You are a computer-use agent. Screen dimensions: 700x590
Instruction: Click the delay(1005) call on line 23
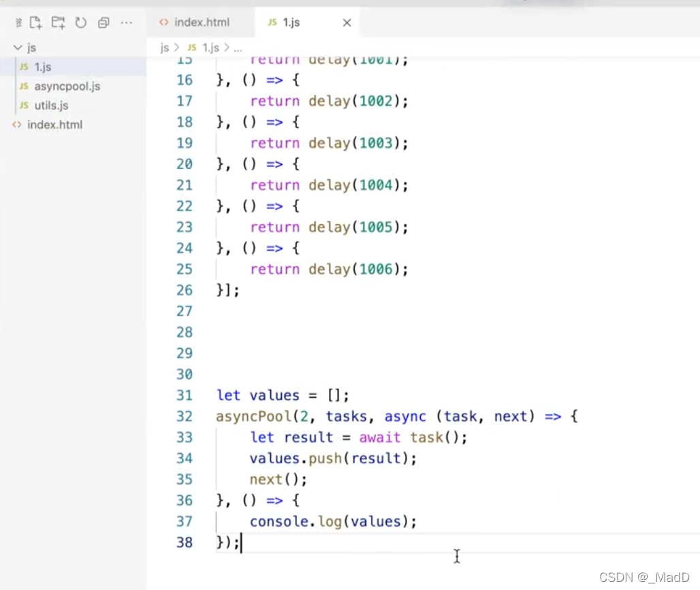[x=353, y=228]
